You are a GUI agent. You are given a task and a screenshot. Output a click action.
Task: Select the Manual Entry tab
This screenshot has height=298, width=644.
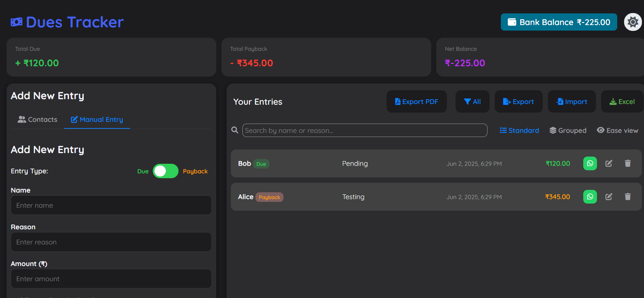click(x=97, y=119)
